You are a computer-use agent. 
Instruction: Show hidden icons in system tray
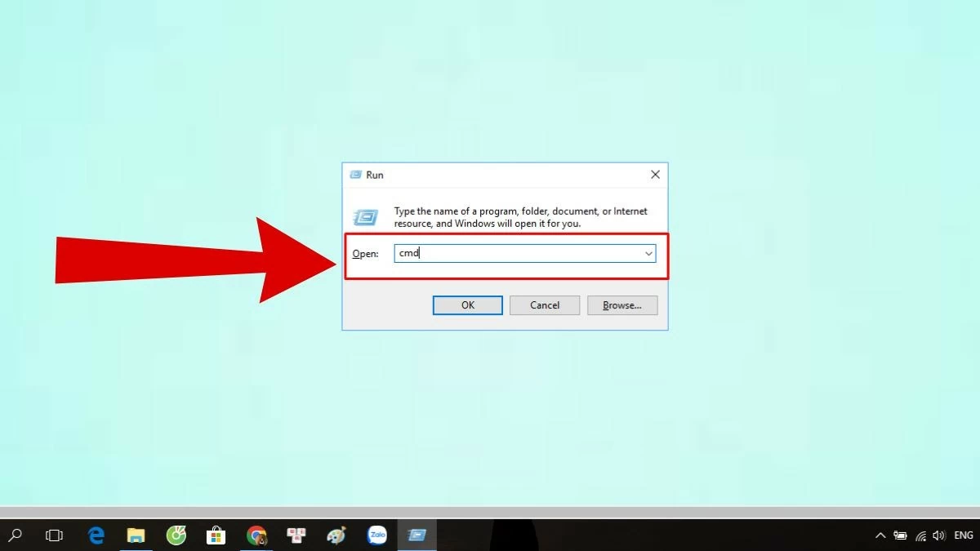click(x=880, y=535)
